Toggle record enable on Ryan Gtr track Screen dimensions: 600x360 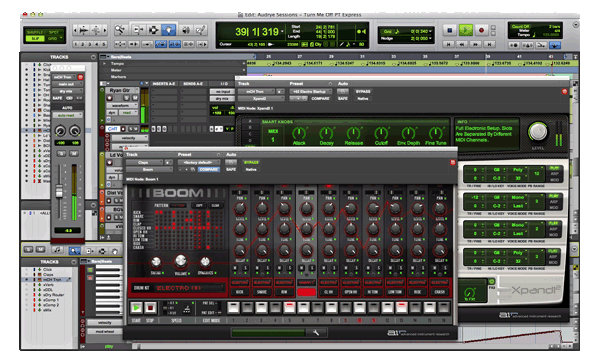click(x=110, y=98)
